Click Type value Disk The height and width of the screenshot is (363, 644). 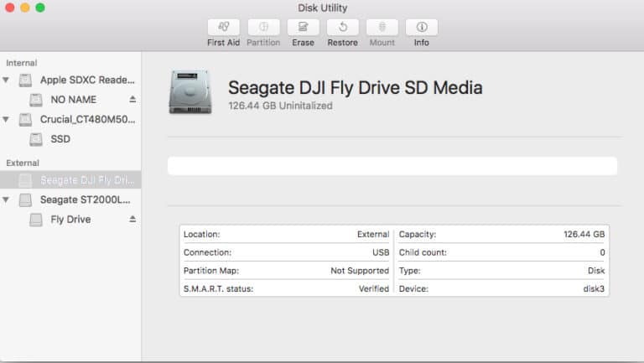click(x=596, y=270)
